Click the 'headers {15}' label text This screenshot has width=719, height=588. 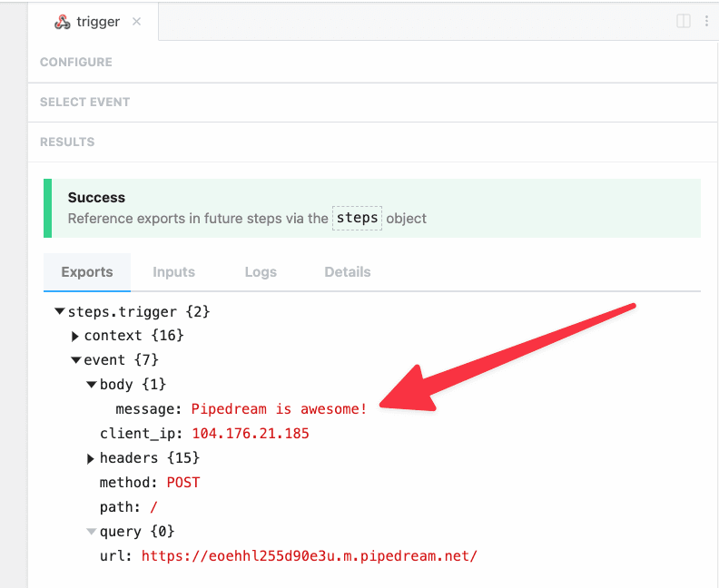[150, 458]
